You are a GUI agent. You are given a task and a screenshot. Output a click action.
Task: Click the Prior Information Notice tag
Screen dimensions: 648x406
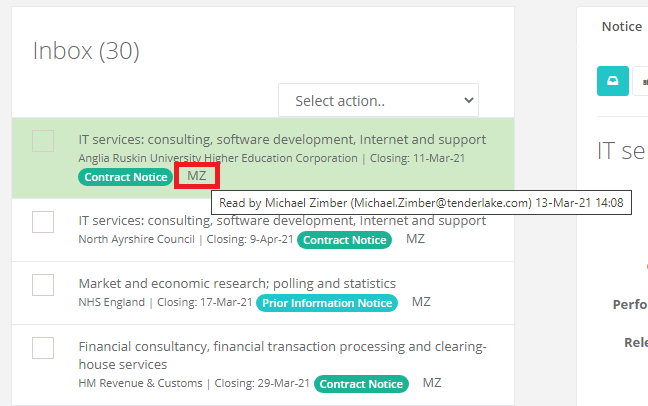(x=327, y=303)
